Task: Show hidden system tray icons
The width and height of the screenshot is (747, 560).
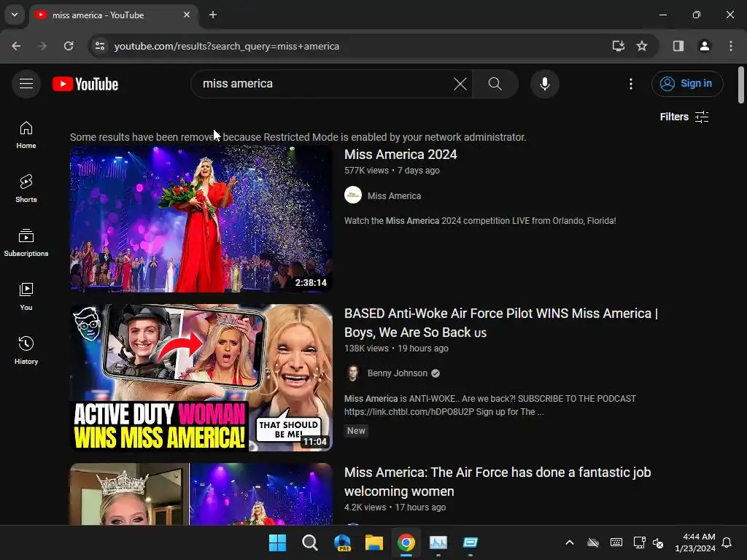Action: point(569,542)
